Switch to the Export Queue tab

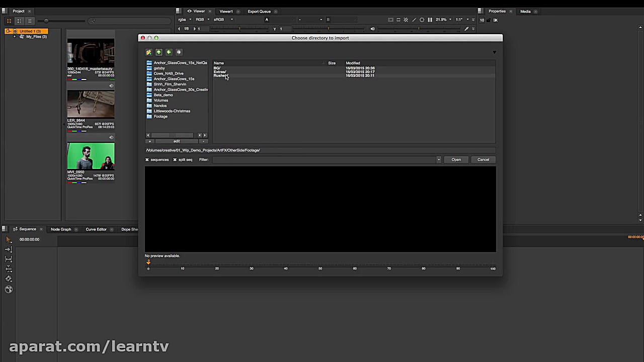(x=259, y=11)
